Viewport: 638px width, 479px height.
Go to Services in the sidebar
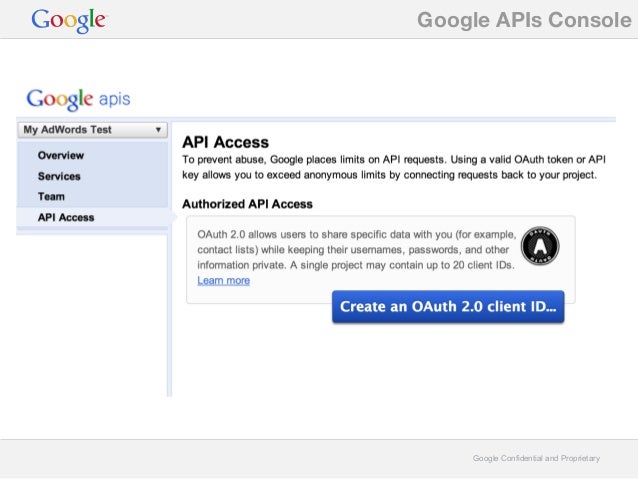coord(59,176)
